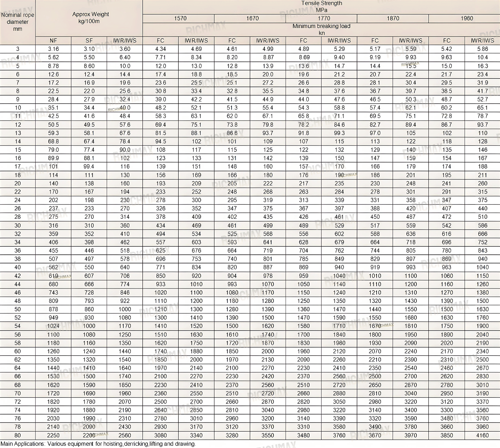
Task: Click the last cell value 4160
Action: pos(482,435)
